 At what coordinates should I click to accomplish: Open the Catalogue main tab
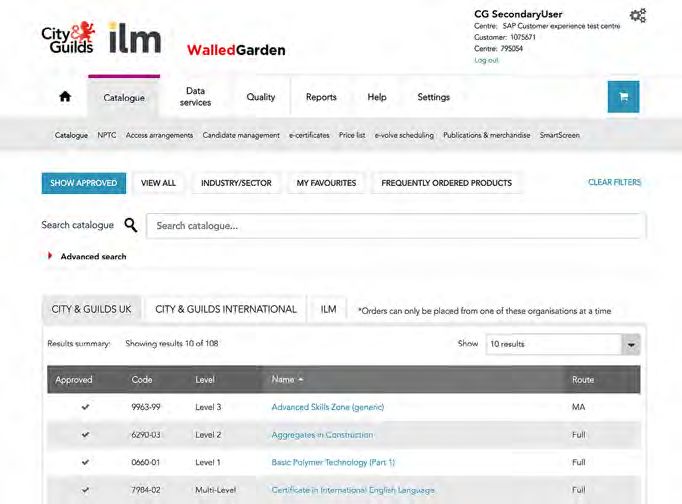(124, 97)
